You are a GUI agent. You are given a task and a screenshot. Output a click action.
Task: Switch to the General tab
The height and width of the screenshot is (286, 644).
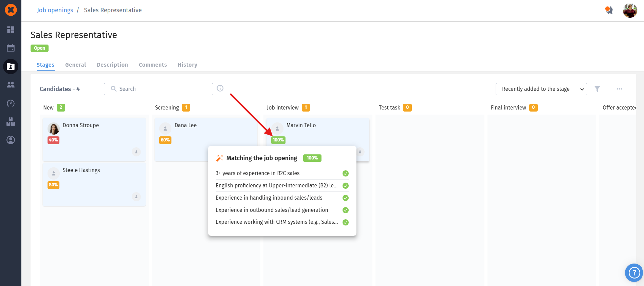(x=75, y=65)
